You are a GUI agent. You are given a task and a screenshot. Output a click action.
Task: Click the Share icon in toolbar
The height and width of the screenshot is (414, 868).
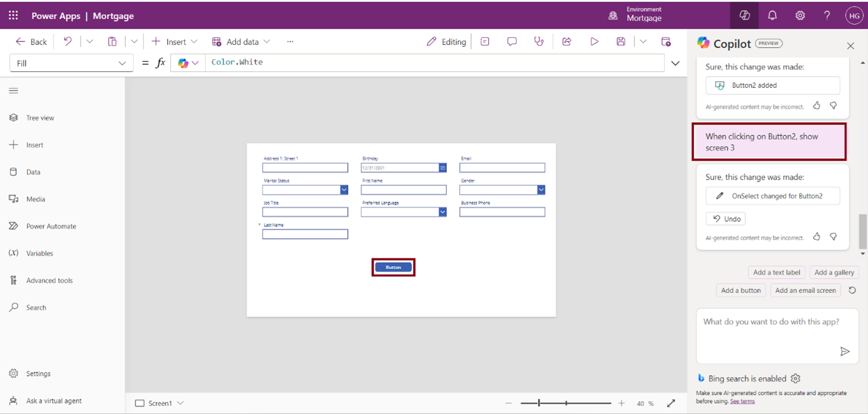pyautogui.click(x=566, y=42)
